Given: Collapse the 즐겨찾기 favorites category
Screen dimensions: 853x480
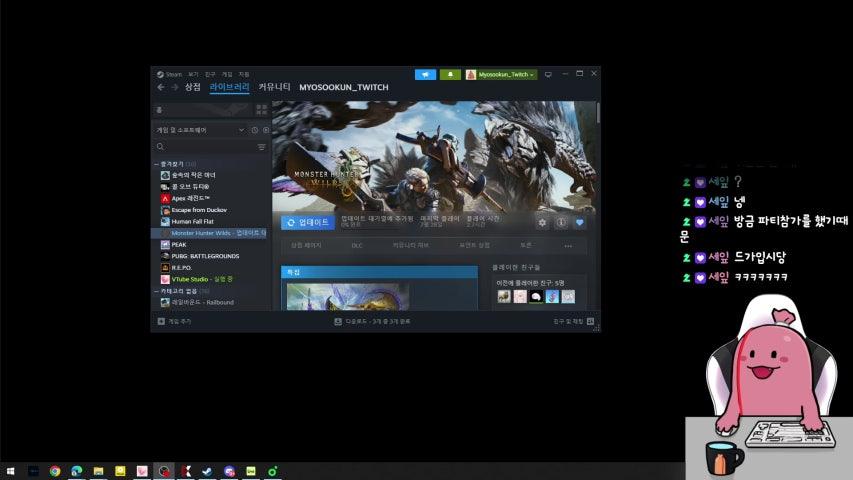Looking at the screenshot, I should point(157,164).
